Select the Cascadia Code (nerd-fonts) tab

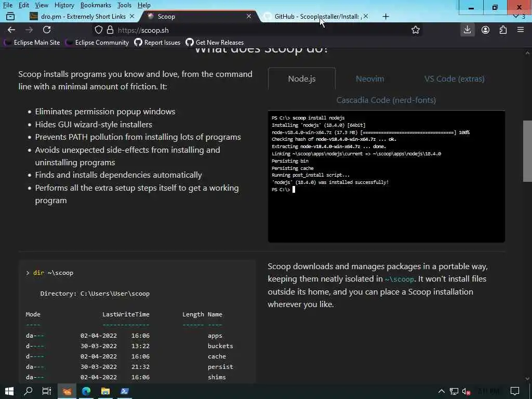coord(386,100)
